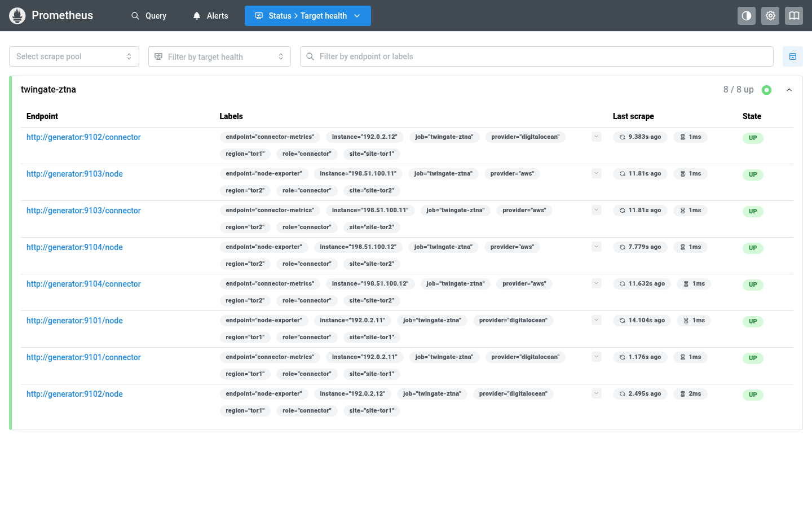The image size is (812, 508).
Task: Click the UP badge for generator:9102/connector
Action: click(753, 138)
